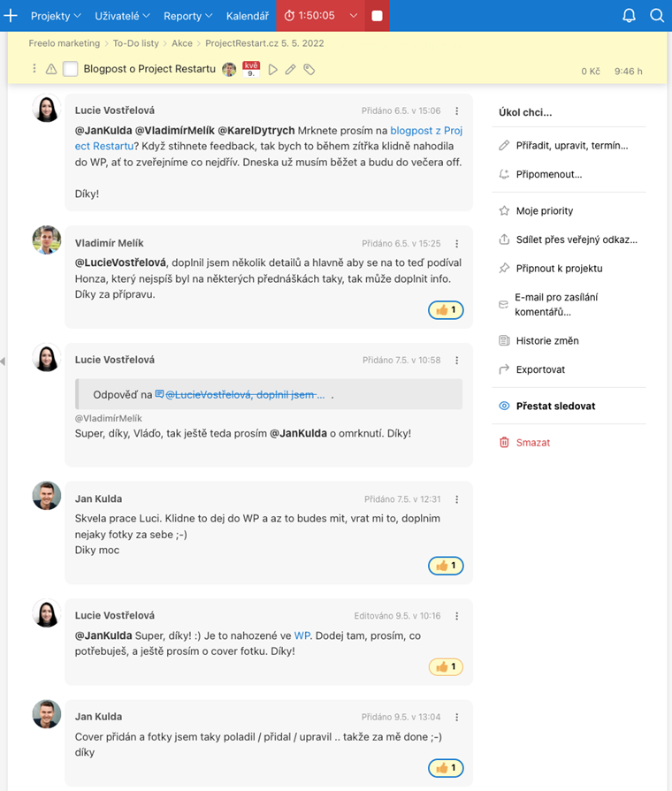Viewport: 672px width, 791px height.
Task: Open the Kalendář menu item
Action: pyautogui.click(x=248, y=16)
